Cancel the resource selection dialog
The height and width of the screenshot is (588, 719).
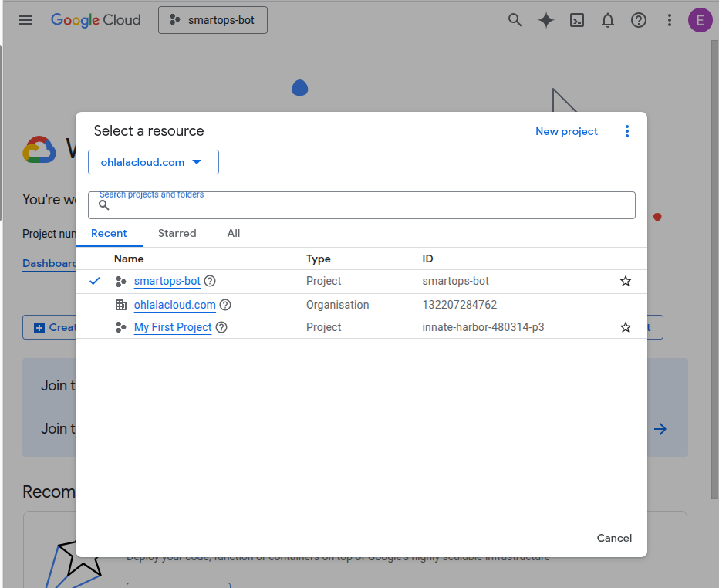click(614, 538)
